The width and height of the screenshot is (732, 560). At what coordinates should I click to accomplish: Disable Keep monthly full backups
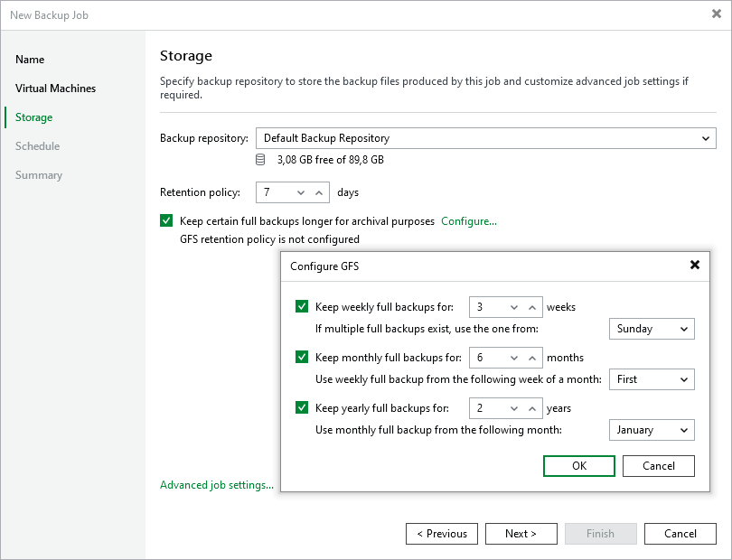(x=302, y=357)
